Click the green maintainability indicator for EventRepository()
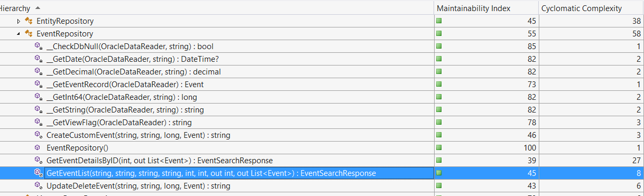 click(439, 148)
